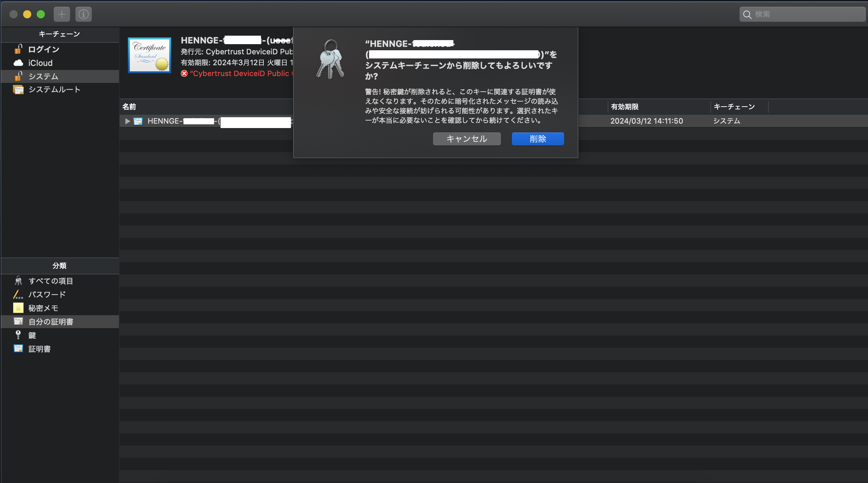Sort entries by the 名前 column header

pyautogui.click(x=129, y=106)
